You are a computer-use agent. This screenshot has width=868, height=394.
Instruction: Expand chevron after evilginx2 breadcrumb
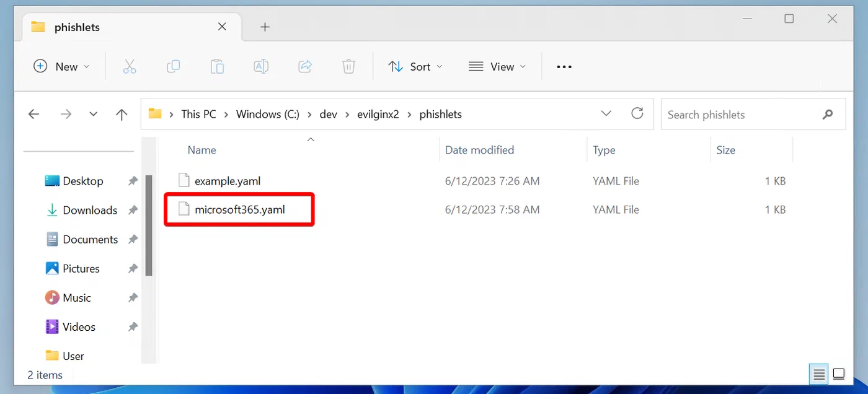(x=409, y=114)
